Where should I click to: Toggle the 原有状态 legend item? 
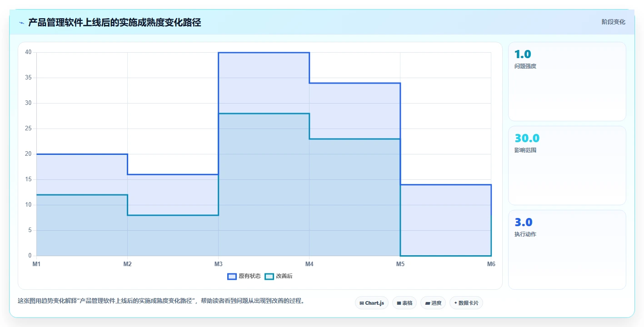pos(244,276)
